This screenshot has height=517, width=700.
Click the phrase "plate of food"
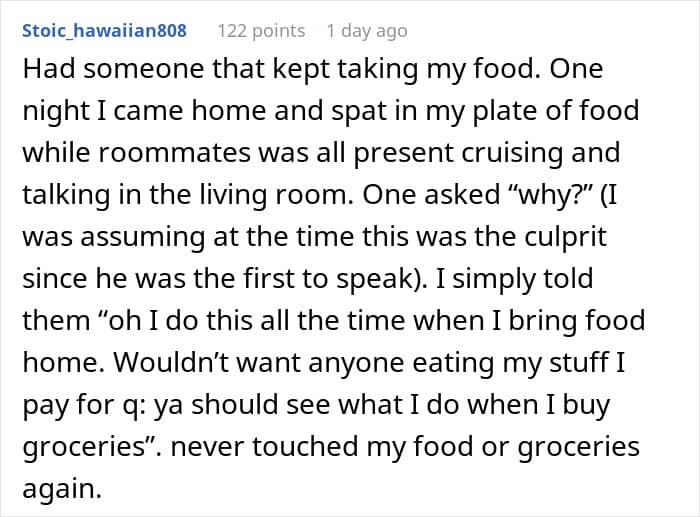[554, 110]
